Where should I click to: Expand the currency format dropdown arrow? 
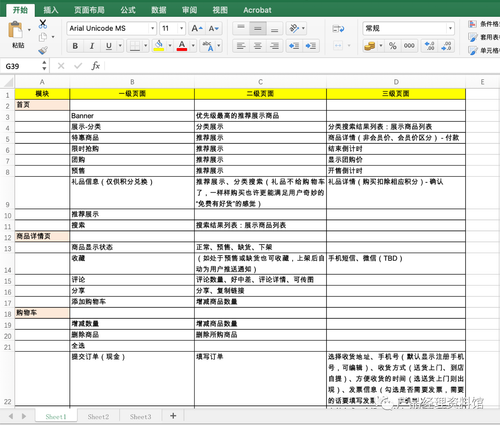pyautogui.click(x=381, y=46)
